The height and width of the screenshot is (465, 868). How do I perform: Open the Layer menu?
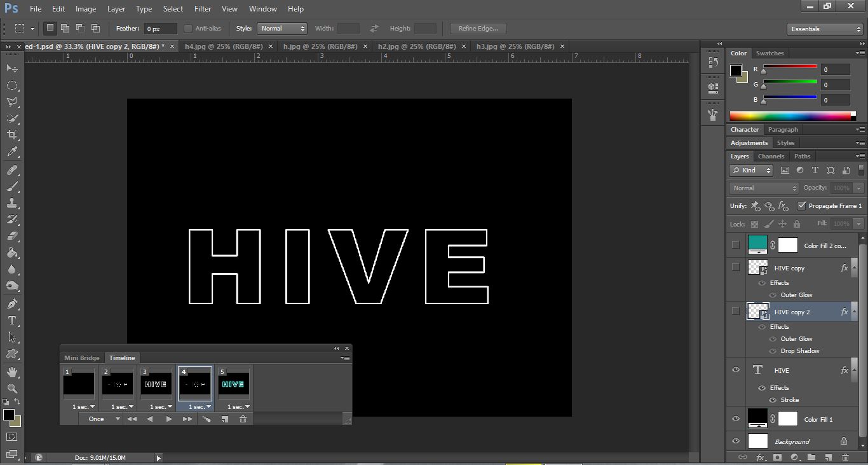116,9
